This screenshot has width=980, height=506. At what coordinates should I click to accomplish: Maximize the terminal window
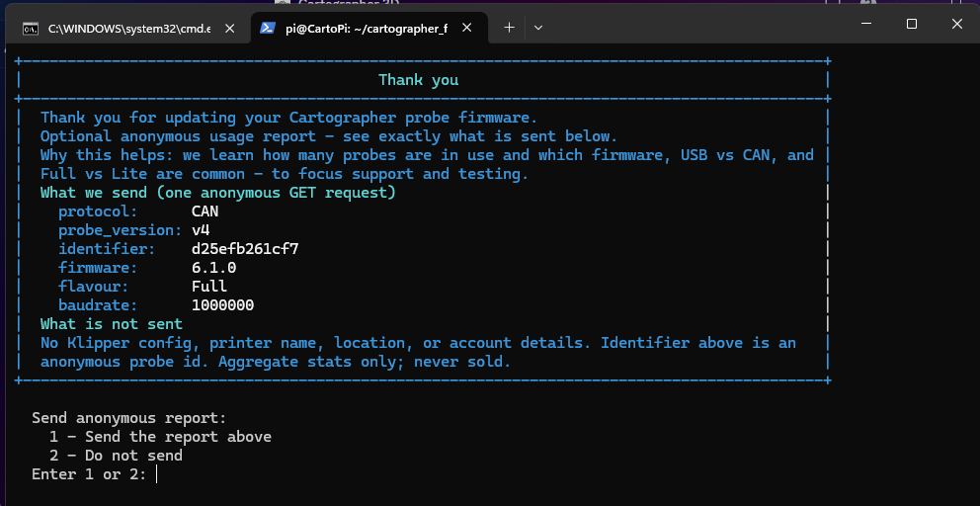[912, 24]
